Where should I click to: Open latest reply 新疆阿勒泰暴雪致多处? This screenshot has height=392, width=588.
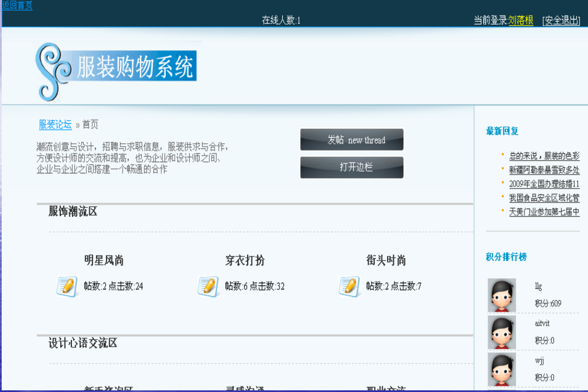click(544, 170)
